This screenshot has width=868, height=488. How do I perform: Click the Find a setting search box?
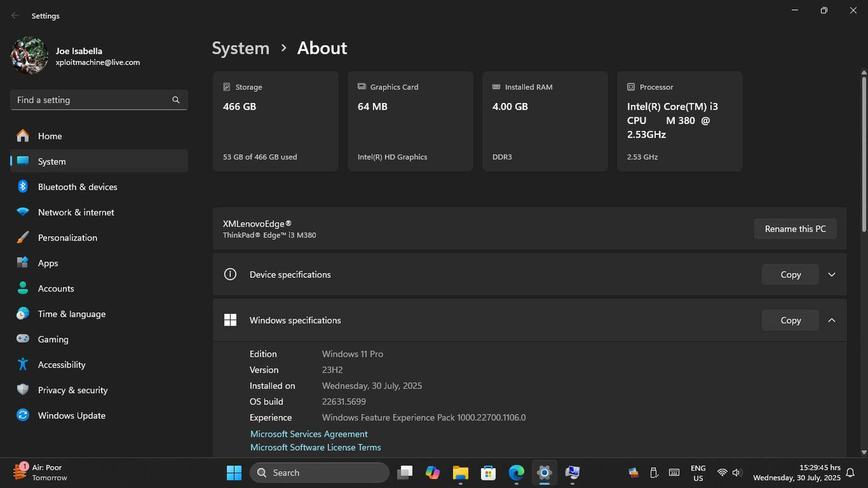pyautogui.click(x=99, y=100)
